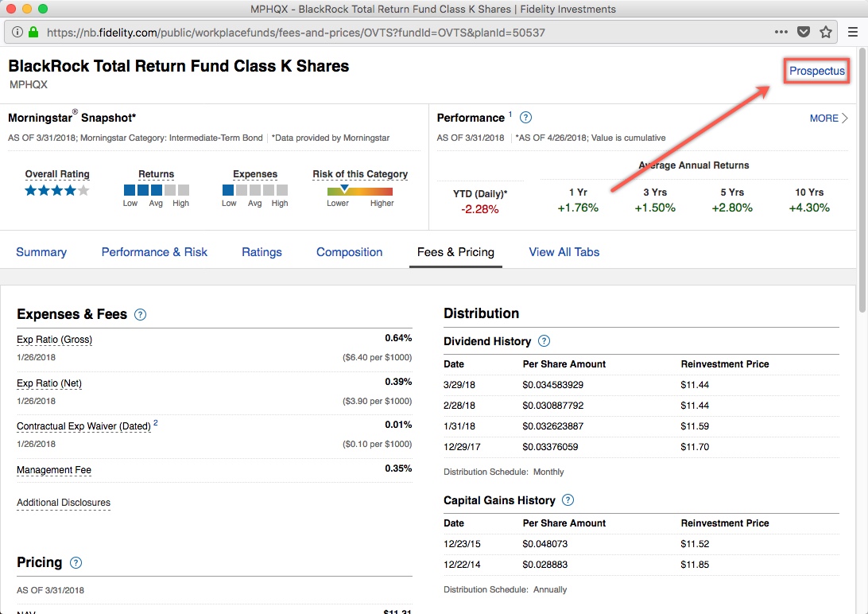Click the YTD (Daily) -2.28% value
The height and width of the screenshot is (614, 868).
[x=480, y=209]
